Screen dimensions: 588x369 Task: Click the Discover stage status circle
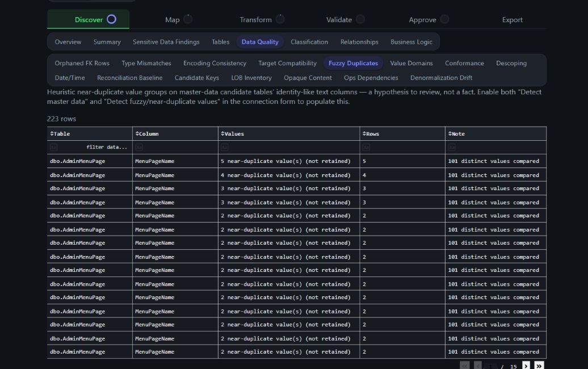click(x=111, y=19)
